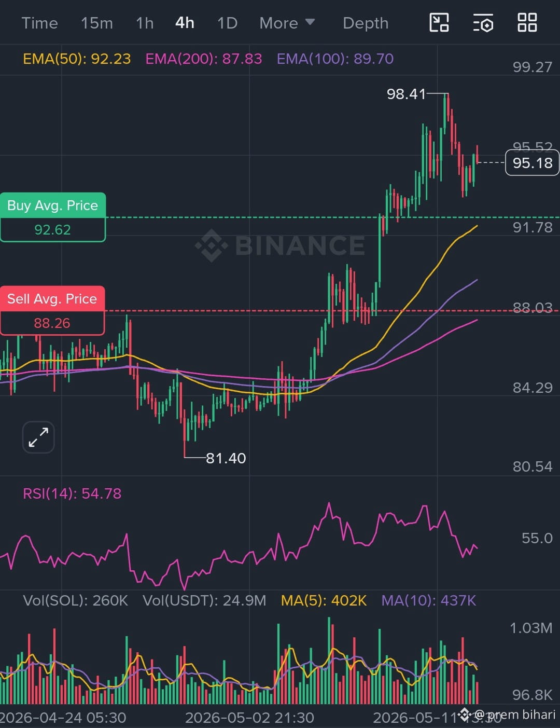The height and width of the screenshot is (728, 560).
Task: Click the 81.40 low price marker
Action: 226,458
